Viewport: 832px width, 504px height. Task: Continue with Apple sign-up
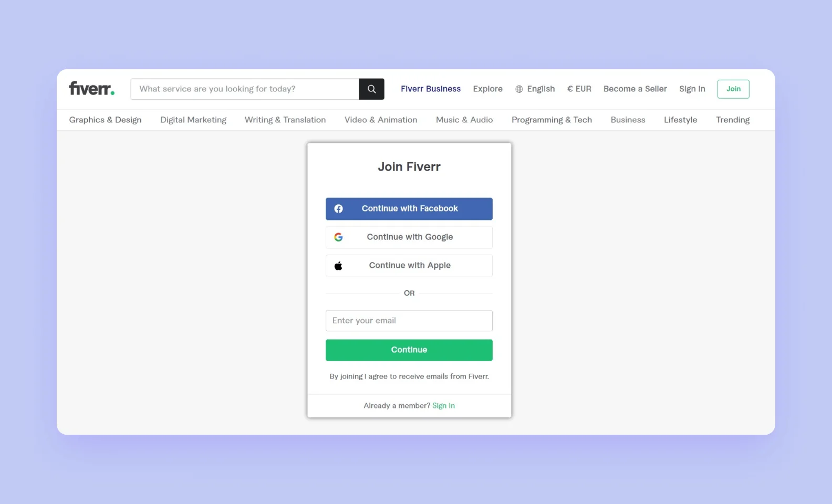[409, 266]
